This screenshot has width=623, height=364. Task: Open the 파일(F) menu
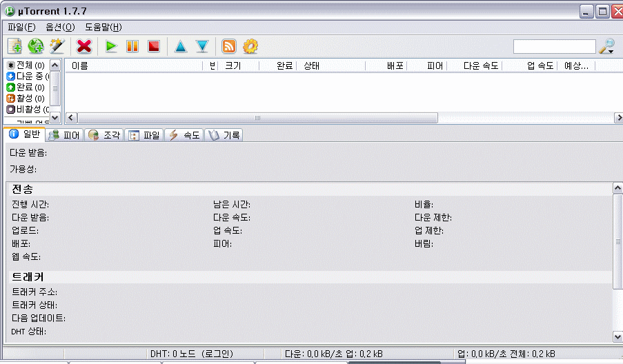point(21,28)
